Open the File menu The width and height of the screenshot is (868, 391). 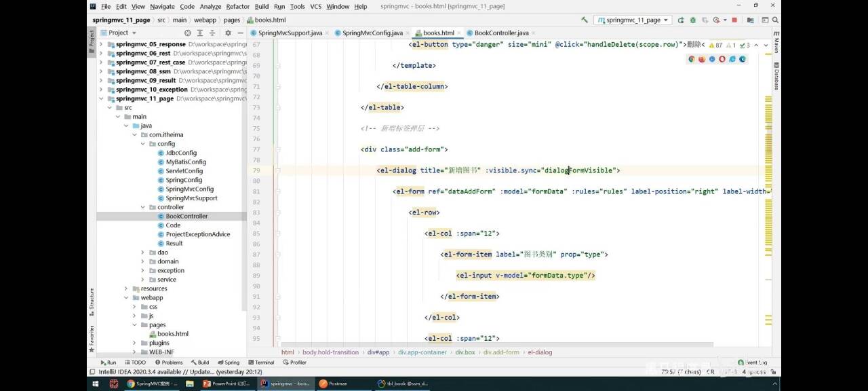coord(106,6)
